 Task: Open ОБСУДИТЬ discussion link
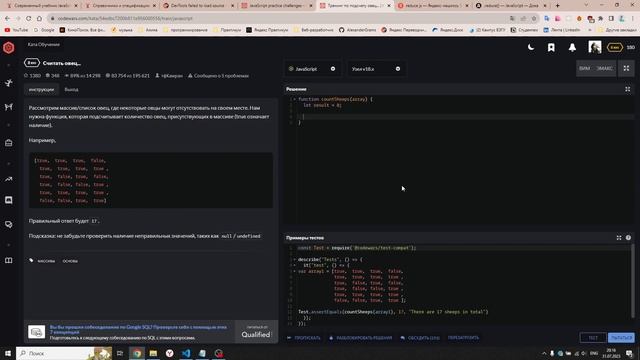point(420,338)
